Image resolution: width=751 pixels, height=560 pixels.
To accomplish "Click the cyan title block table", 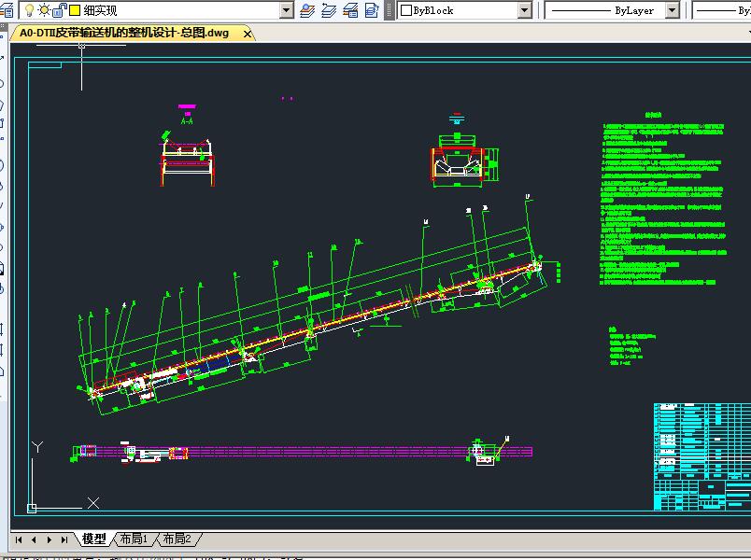I will point(702,457).
